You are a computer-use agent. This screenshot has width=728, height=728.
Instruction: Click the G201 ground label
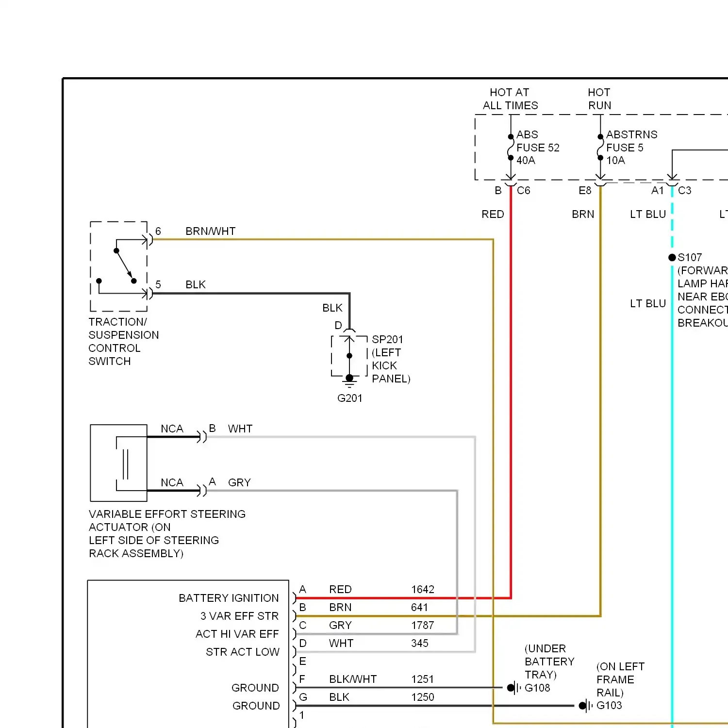350,398
